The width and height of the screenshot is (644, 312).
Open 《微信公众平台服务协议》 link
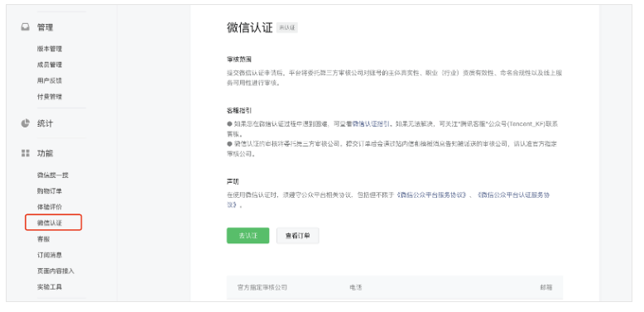coord(431,194)
